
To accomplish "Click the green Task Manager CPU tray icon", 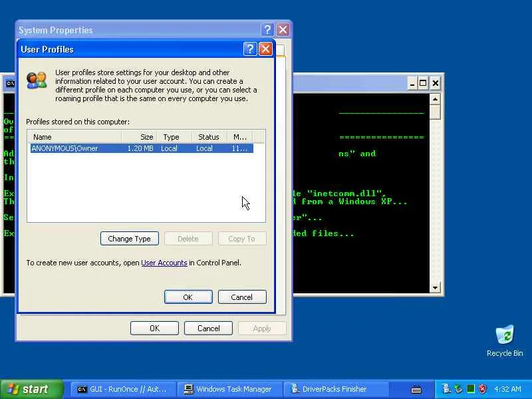I will tap(470, 389).
